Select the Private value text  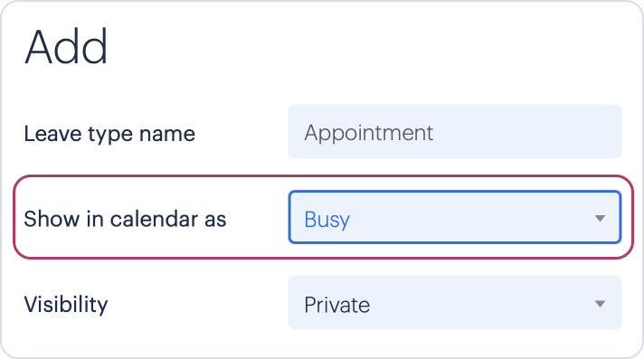[336, 305]
